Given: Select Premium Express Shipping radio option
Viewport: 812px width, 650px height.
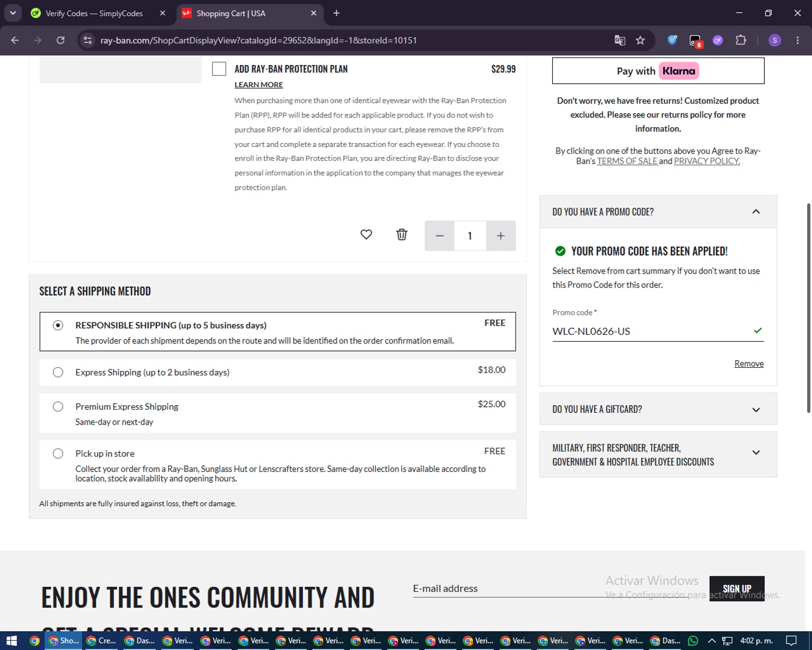Looking at the screenshot, I should pos(58,406).
